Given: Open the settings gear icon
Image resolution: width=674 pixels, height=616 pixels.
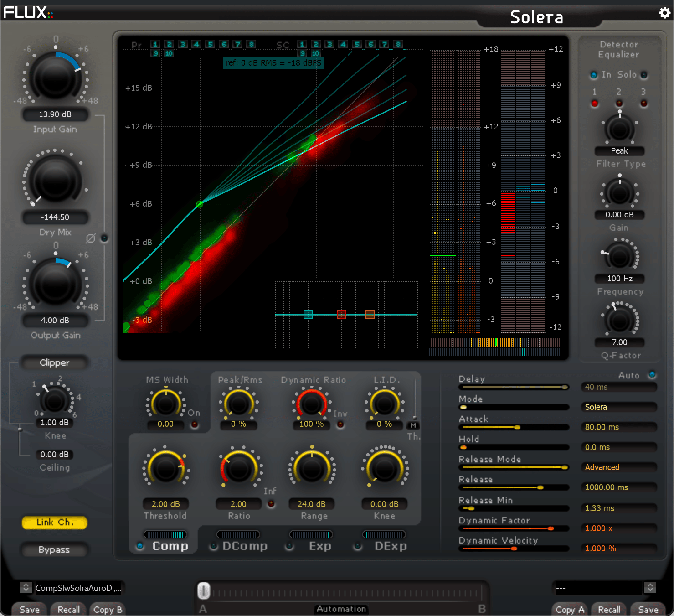Looking at the screenshot, I should coord(664,13).
